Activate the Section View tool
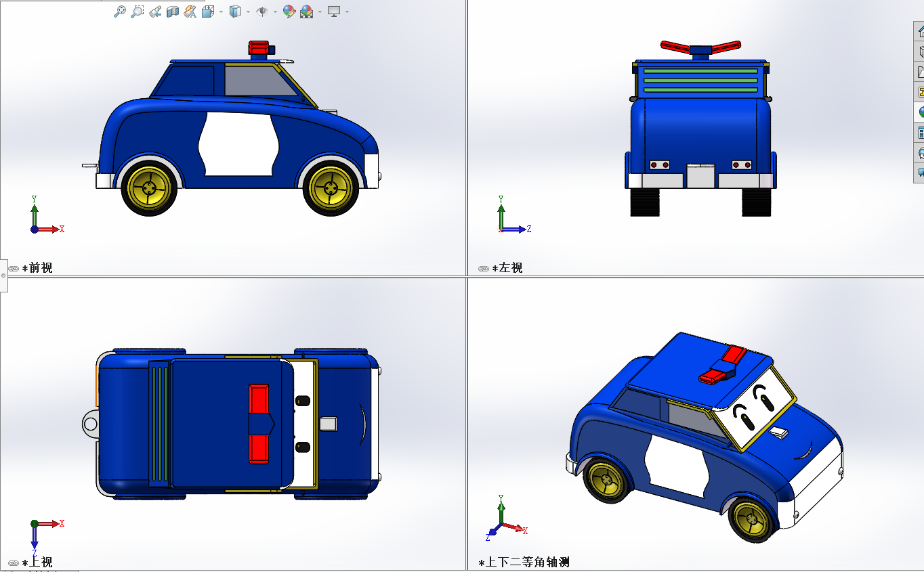Image resolution: width=924 pixels, height=572 pixels. click(172, 12)
